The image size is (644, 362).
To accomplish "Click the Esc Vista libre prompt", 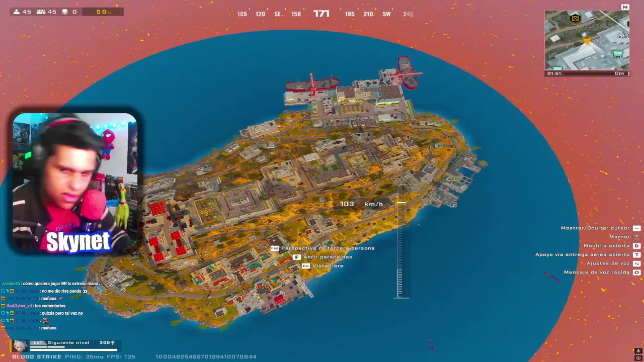I will (323, 266).
